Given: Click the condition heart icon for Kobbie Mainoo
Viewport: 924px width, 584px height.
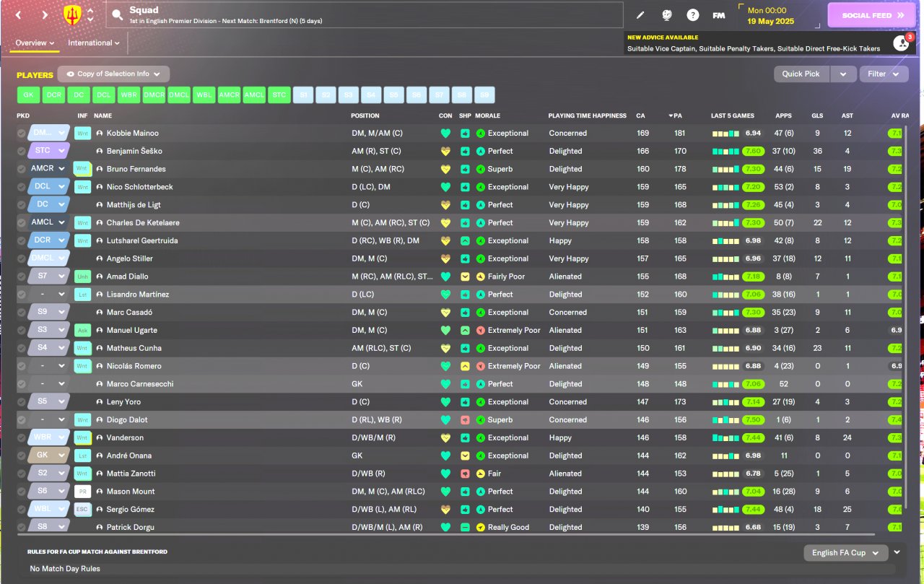Looking at the screenshot, I should (x=445, y=134).
